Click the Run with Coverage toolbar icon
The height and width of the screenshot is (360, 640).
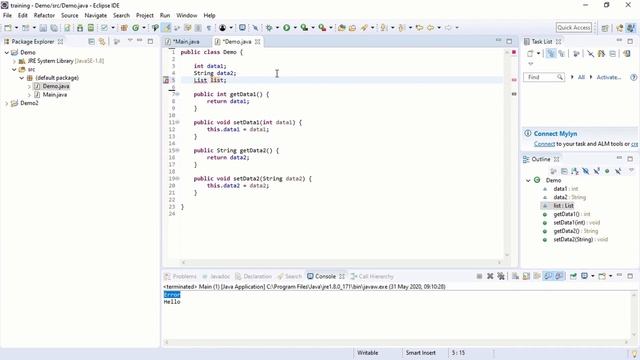(304, 28)
